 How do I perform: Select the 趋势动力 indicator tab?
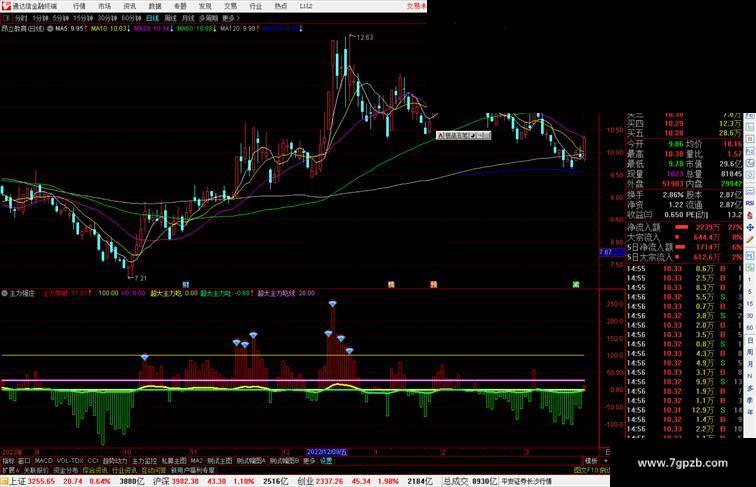point(115,461)
